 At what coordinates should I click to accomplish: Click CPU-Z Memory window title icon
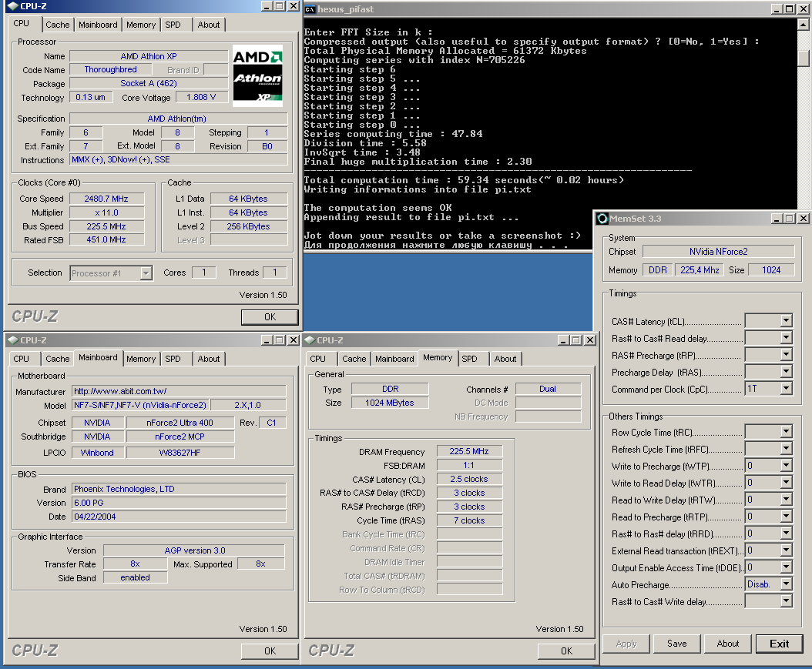click(310, 340)
